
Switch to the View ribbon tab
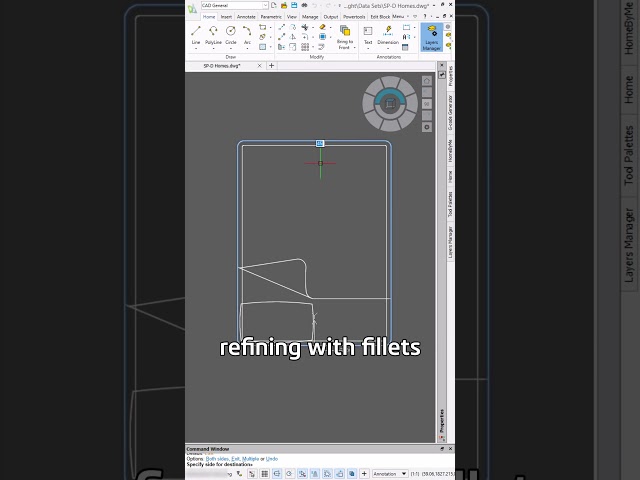(x=291, y=17)
